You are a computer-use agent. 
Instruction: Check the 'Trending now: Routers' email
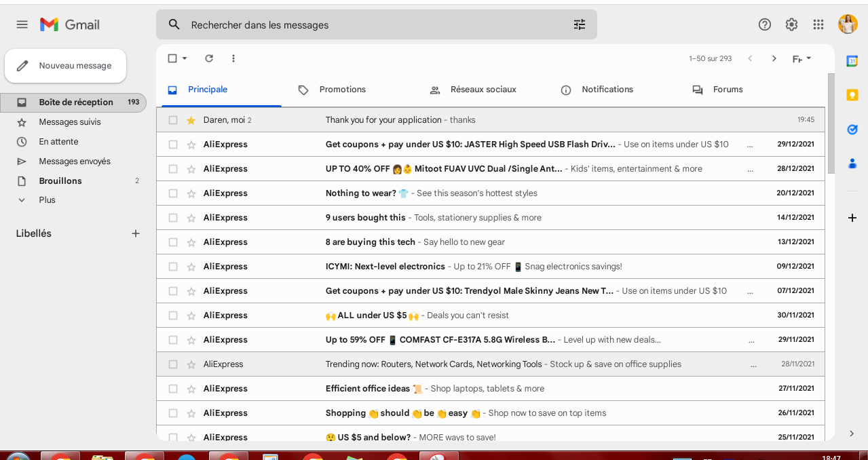click(173, 364)
